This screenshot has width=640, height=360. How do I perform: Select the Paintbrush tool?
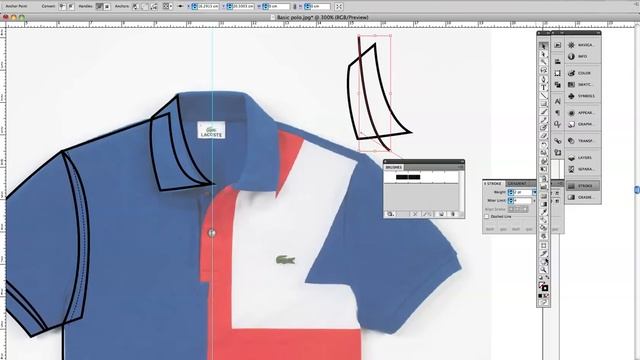543,112
